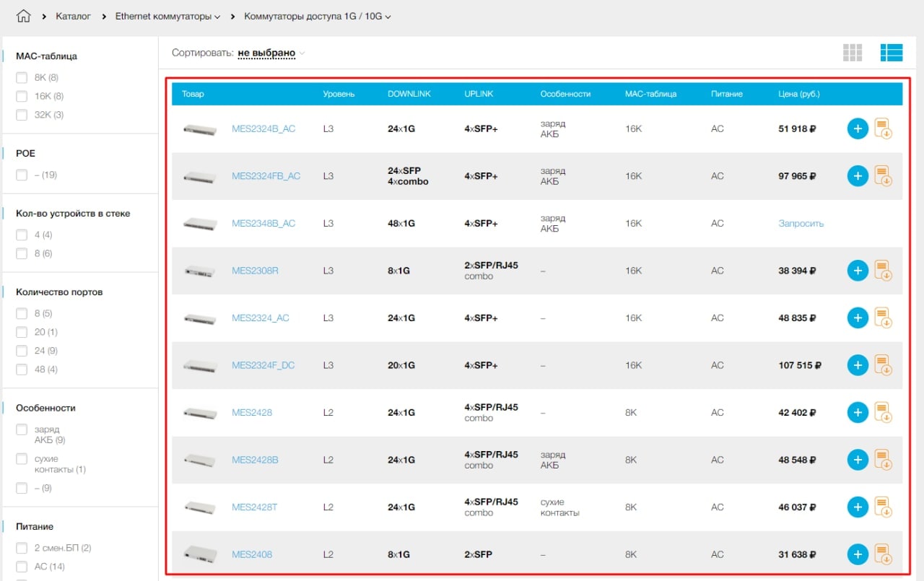Image resolution: width=924 pixels, height=581 pixels.
Task: Click the price 107 515 ₽
Action: (800, 365)
